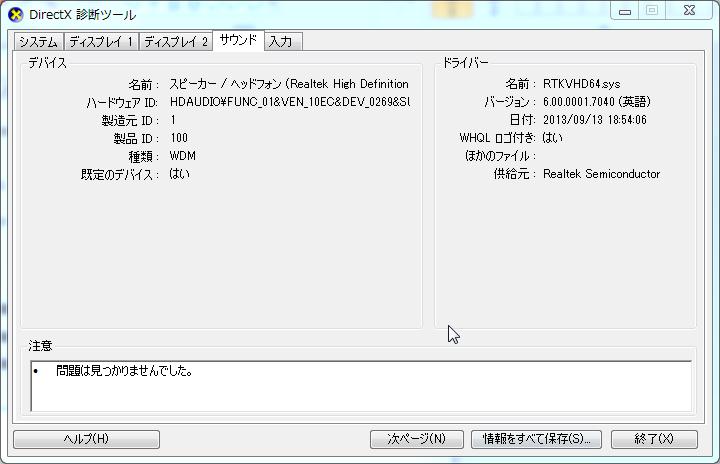Click the ハードウェア ID label
The image size is (720, 464).
click(x=122, y=102)
